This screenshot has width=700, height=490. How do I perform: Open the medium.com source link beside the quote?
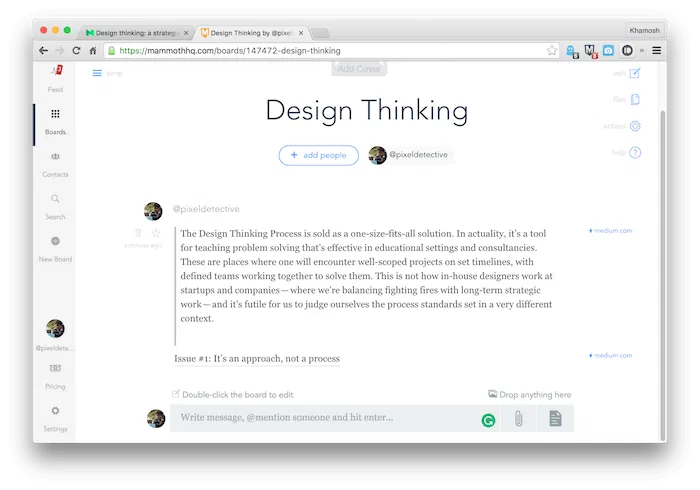point(610,231)
